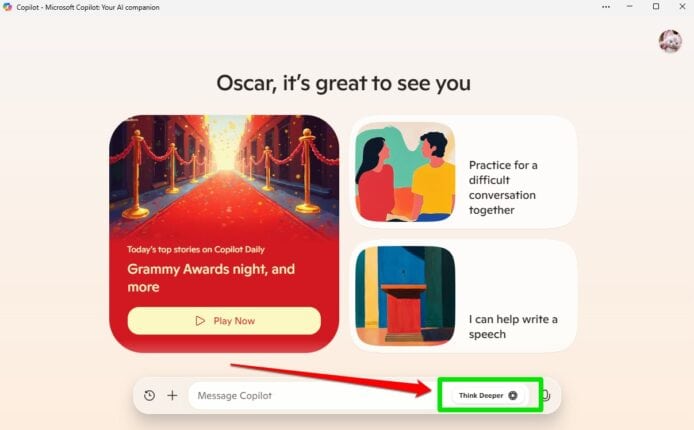Select Practice for a difficult conversation card
The width and height of the screenshot is (694, 430).
pyautogui.click(x=464, y=172)
